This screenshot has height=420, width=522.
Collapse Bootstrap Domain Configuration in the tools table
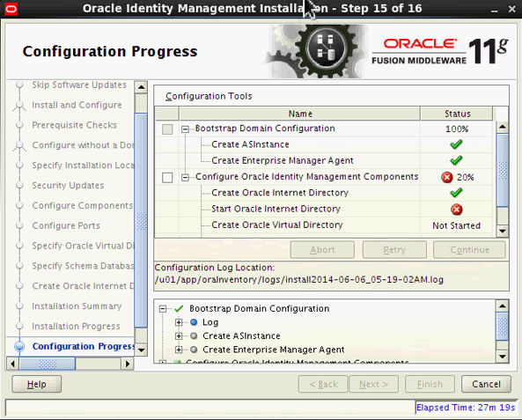point(185,129)
